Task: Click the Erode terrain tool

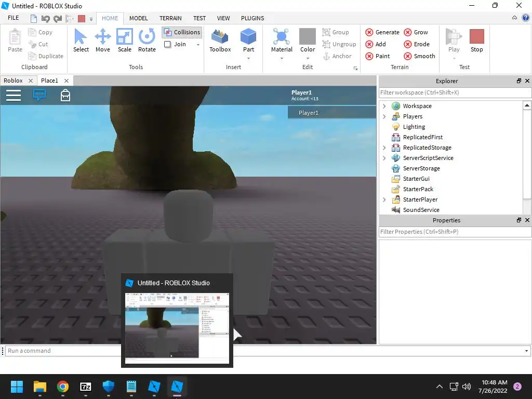Action: coord(417,44)
